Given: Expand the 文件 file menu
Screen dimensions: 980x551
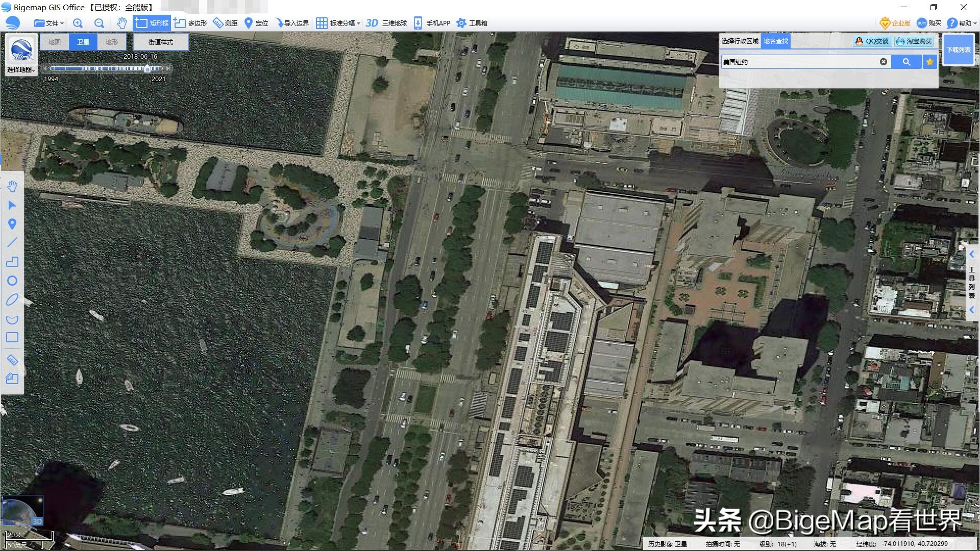Looking at the screenshot, I should pos(49,23).
